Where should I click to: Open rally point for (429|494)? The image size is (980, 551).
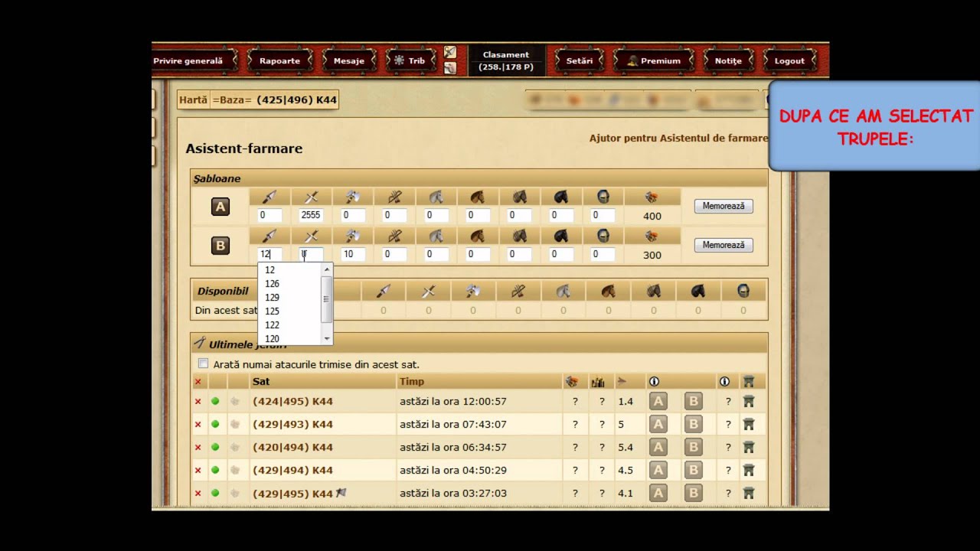click(749, 470)
